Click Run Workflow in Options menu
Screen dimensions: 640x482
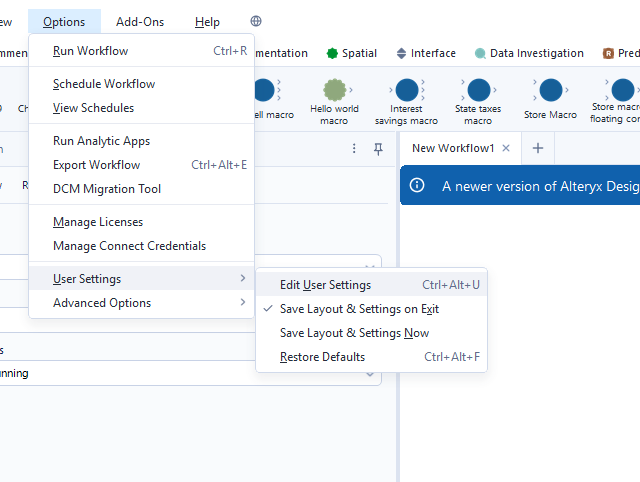point(90,51)
